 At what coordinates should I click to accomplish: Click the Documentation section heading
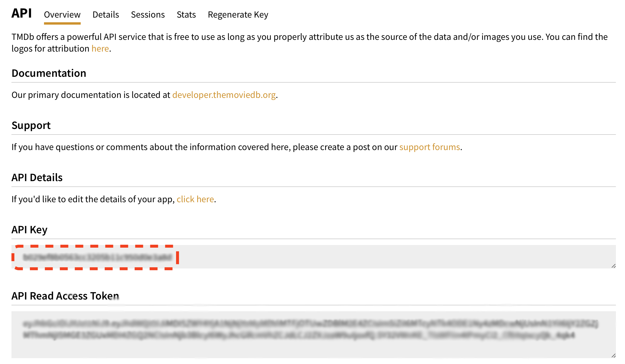click(x=49, y=73)
